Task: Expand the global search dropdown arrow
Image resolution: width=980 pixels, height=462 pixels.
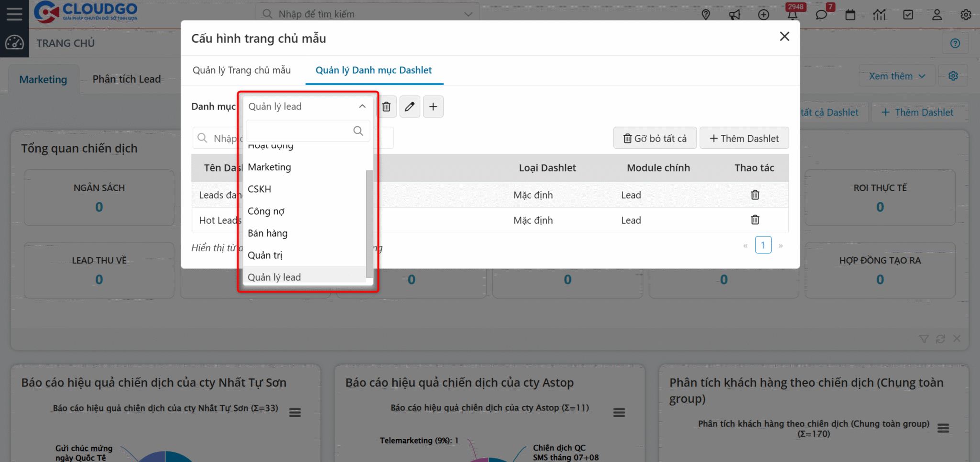Action: click(468, 14)
